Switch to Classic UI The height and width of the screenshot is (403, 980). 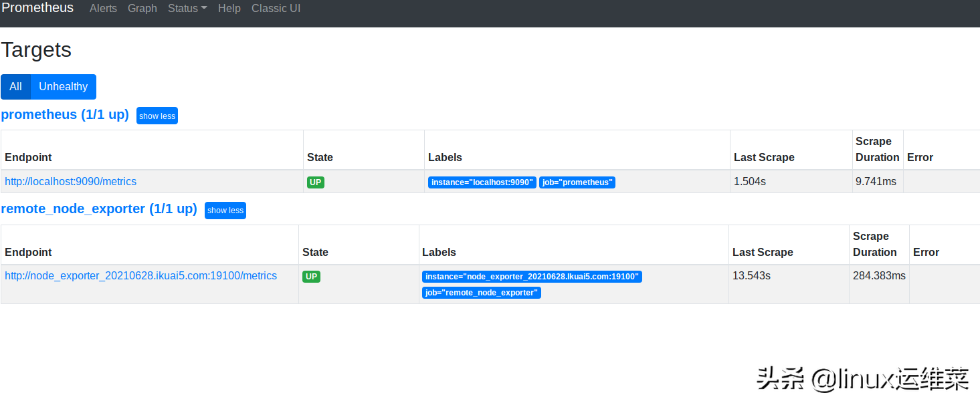[276, 9]
